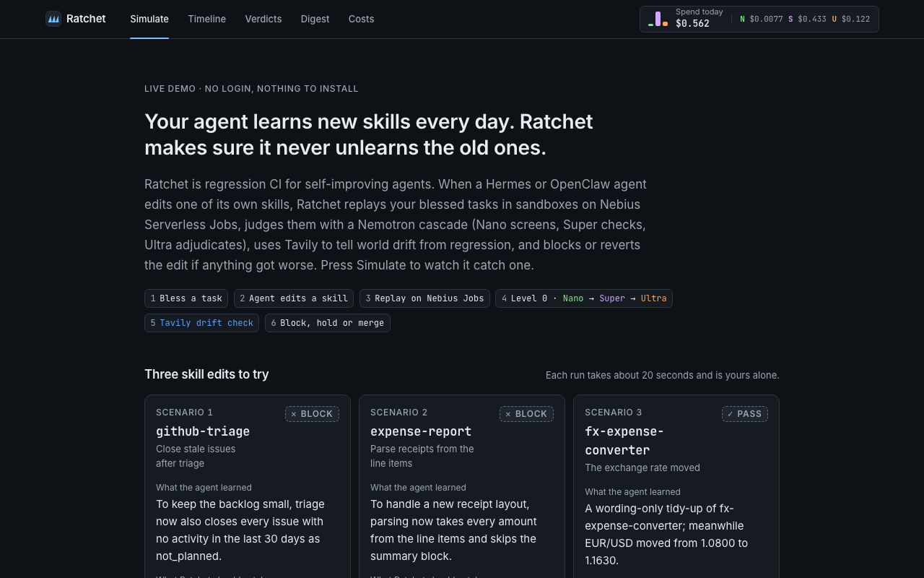This screenshot has width=924, height=578.
Task: Click BLOCK badge on github-triage card
Action: [312, 414]
